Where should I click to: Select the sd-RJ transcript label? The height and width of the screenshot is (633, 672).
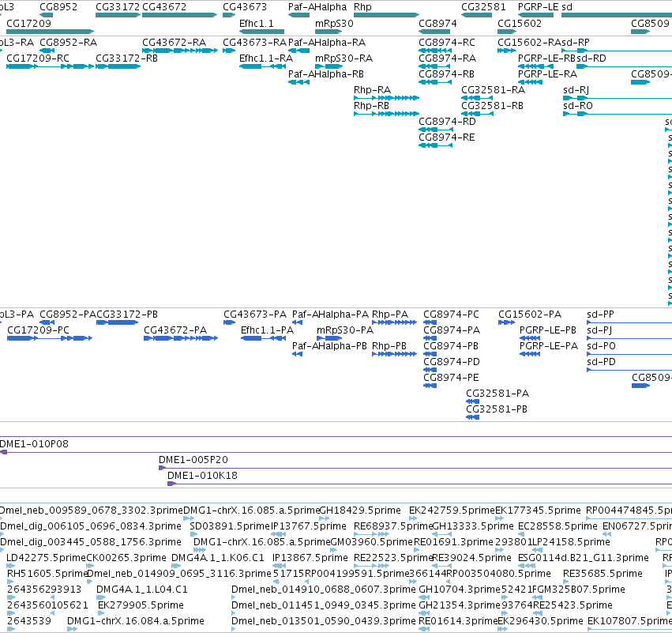tap(576, 90)
